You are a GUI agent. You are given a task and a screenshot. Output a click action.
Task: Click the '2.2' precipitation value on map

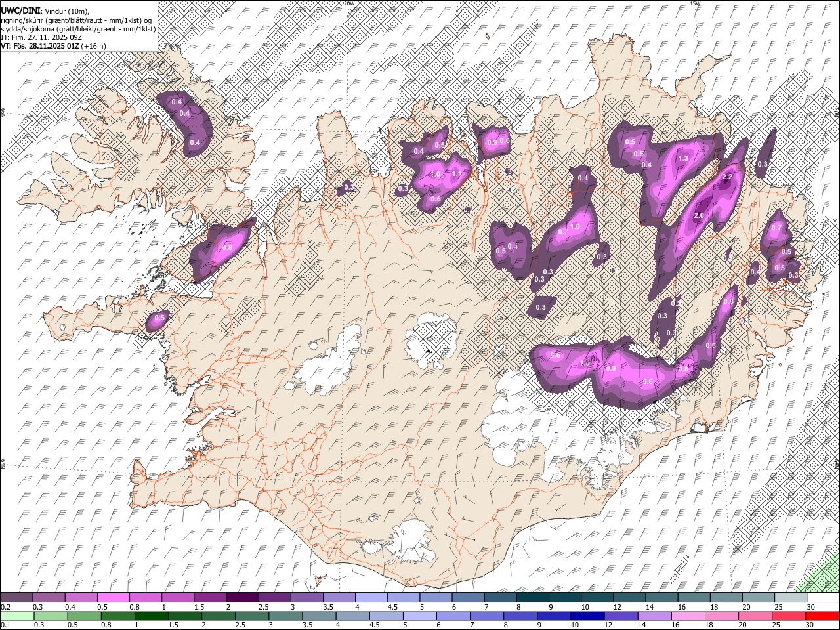tap(727, 177)
